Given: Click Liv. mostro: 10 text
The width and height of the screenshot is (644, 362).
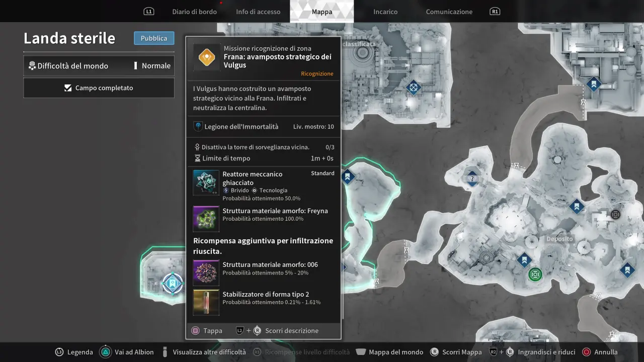Looking at the screenshot, I should [313, 127].
